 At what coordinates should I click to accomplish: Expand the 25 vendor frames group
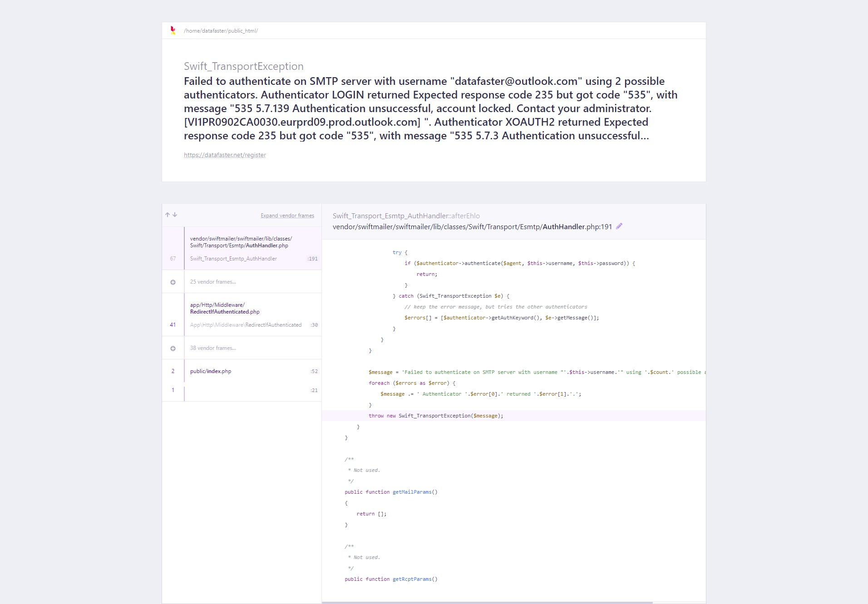(242, 282)
